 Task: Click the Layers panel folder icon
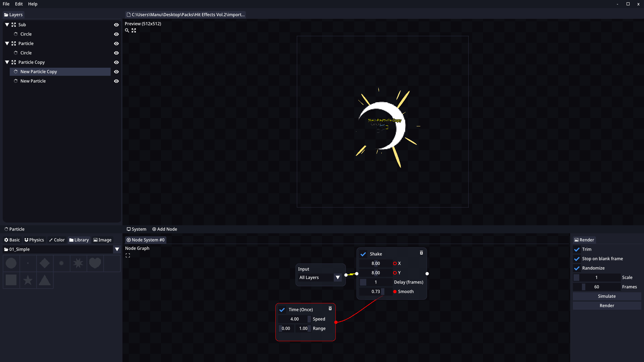(x=6, y=14)
